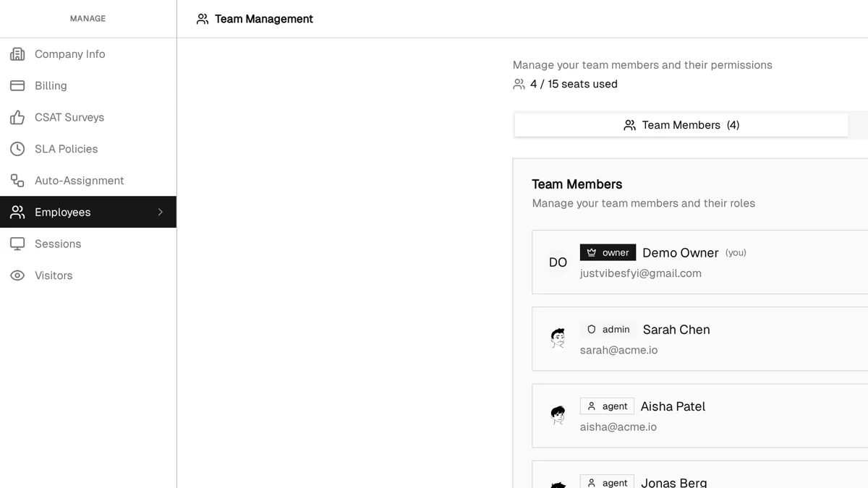Click the Auto-Assignment workflow icon
Screen dimensions: 868x488
[17, 181]
